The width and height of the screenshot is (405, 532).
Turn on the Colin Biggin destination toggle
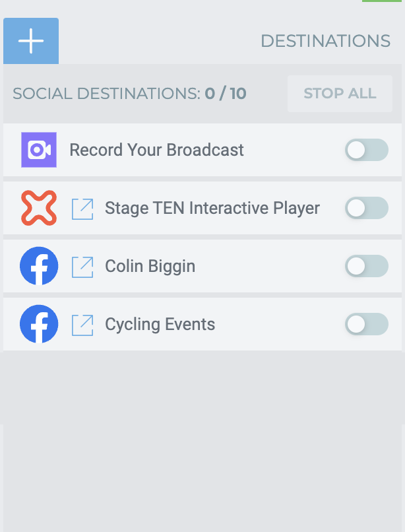tap(367, 266)
